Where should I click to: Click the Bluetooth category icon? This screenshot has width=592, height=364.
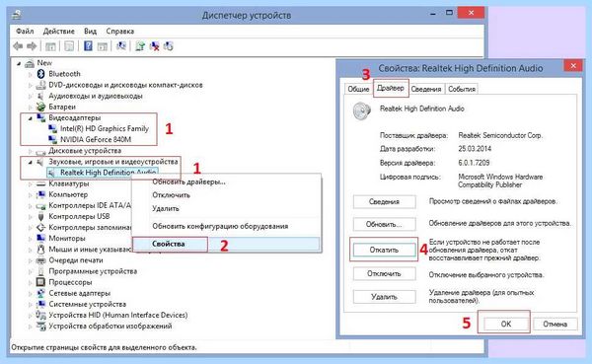[x=40, y=74]
